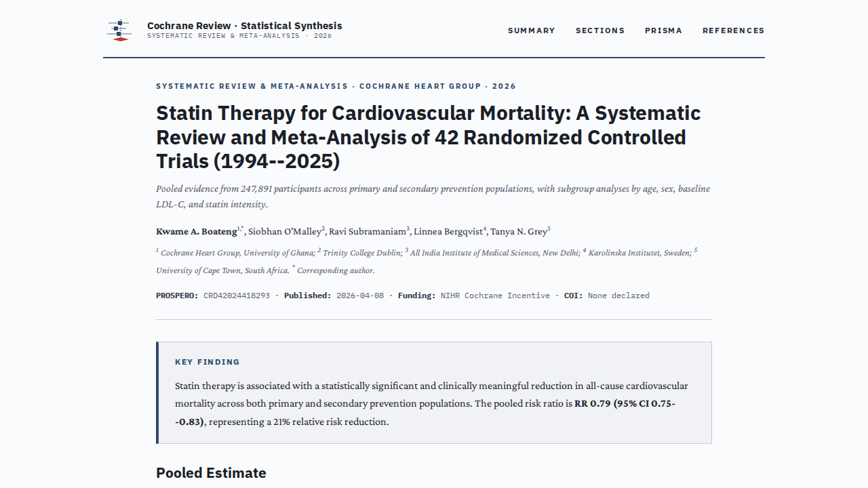868x488 pixels.
Task: Open the PRISMA nav link
Action: click(x=664, y=30)
